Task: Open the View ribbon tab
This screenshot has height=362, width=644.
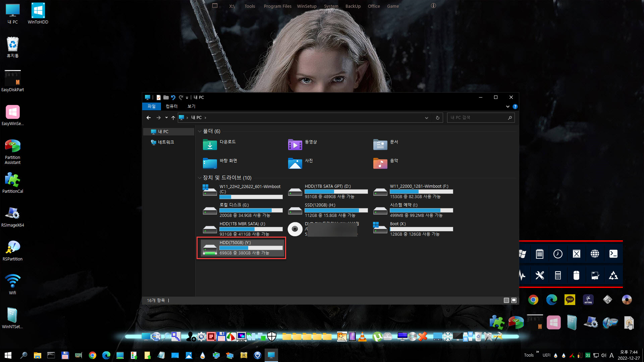Action: pos(191,106)
